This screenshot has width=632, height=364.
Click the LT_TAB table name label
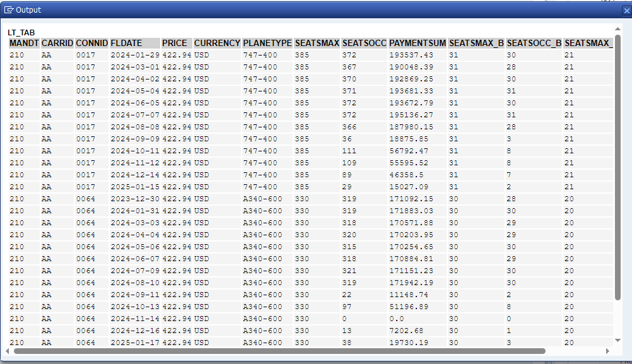(x=21, y=33)
